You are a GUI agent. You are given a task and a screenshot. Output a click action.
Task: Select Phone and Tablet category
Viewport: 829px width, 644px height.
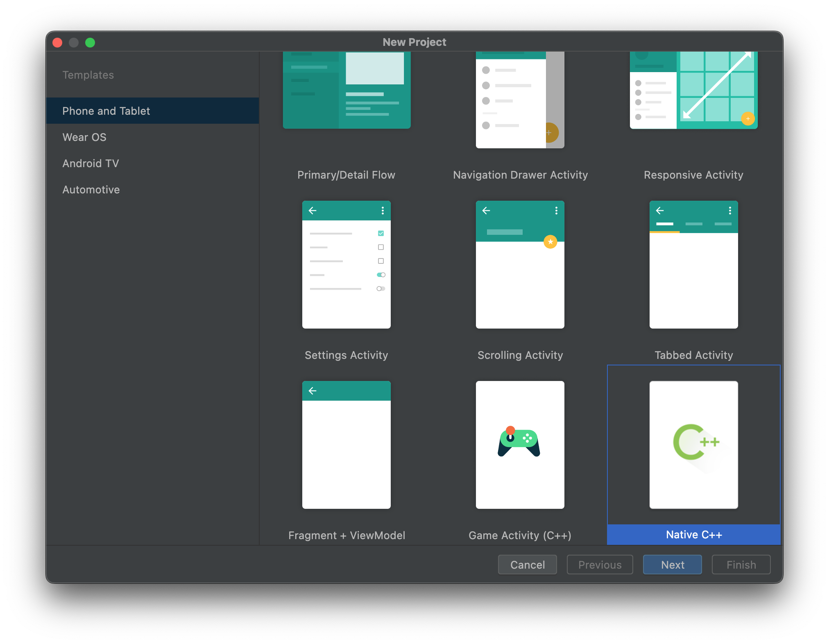(106, 111)
